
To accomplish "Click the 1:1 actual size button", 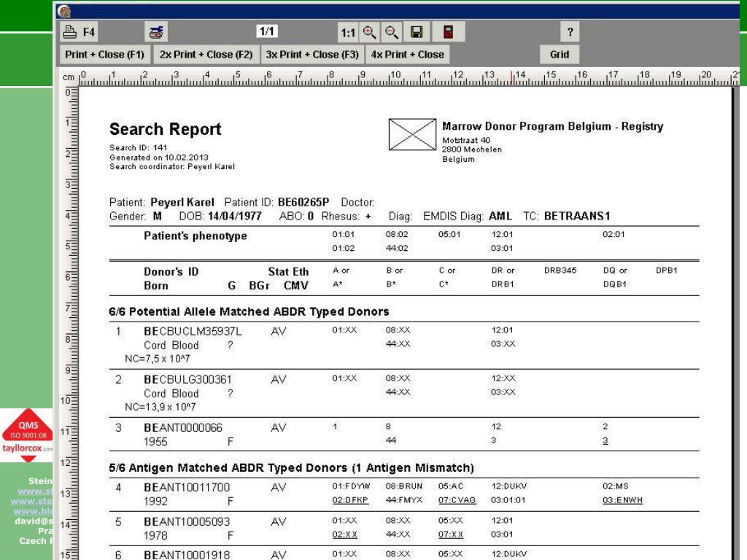I will (348, 32).
